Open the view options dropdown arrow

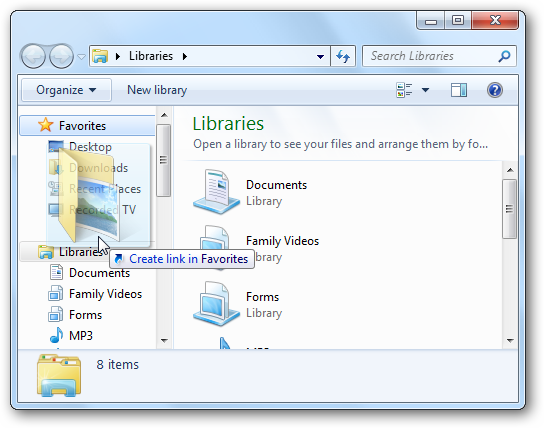pyautogui.click(x=425, y=90)
